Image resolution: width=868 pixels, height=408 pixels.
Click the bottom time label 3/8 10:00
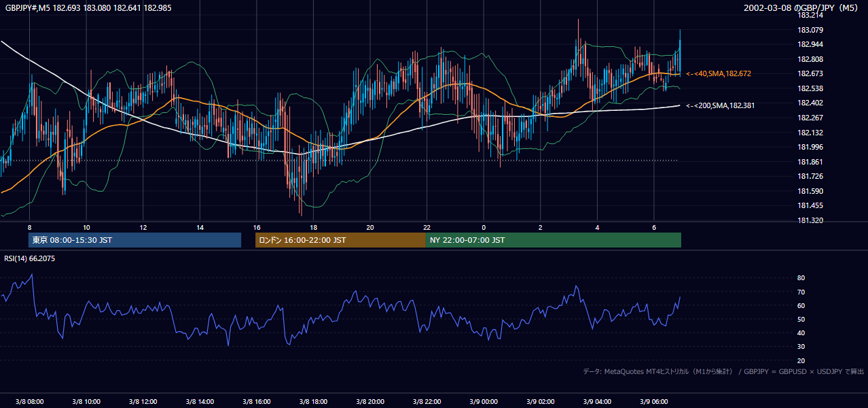[86, 401]
